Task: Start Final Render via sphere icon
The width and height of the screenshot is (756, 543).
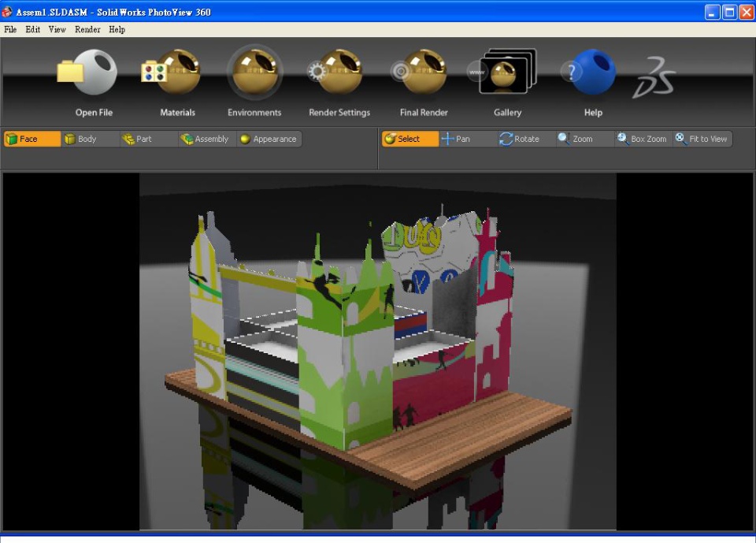Action: pos(418,72)
